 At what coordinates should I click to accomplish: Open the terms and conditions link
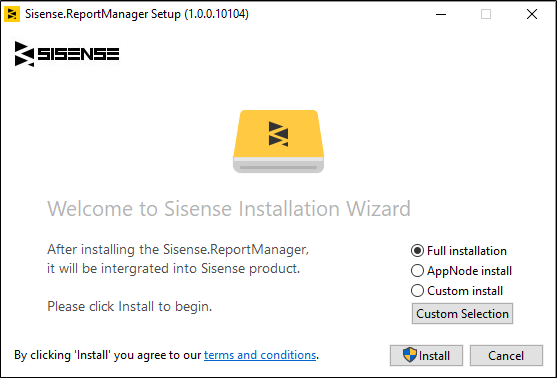tap(260, 355)
